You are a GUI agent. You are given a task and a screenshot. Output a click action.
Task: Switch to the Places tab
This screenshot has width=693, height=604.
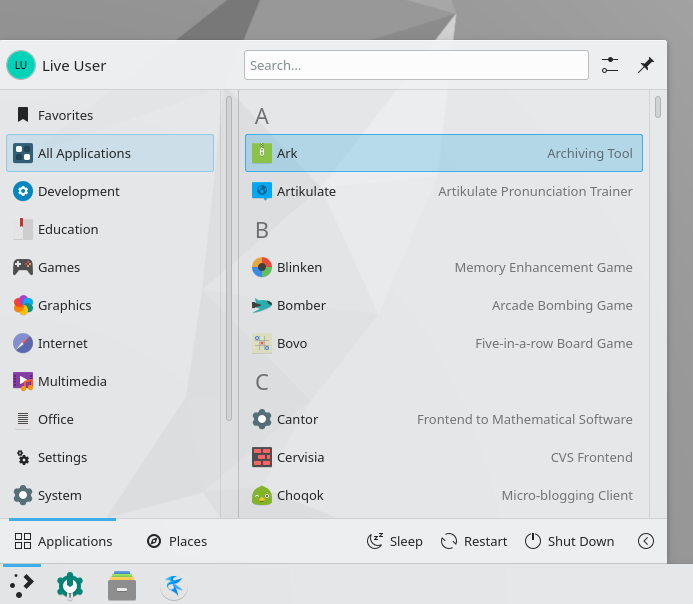(x=177, y=541)
